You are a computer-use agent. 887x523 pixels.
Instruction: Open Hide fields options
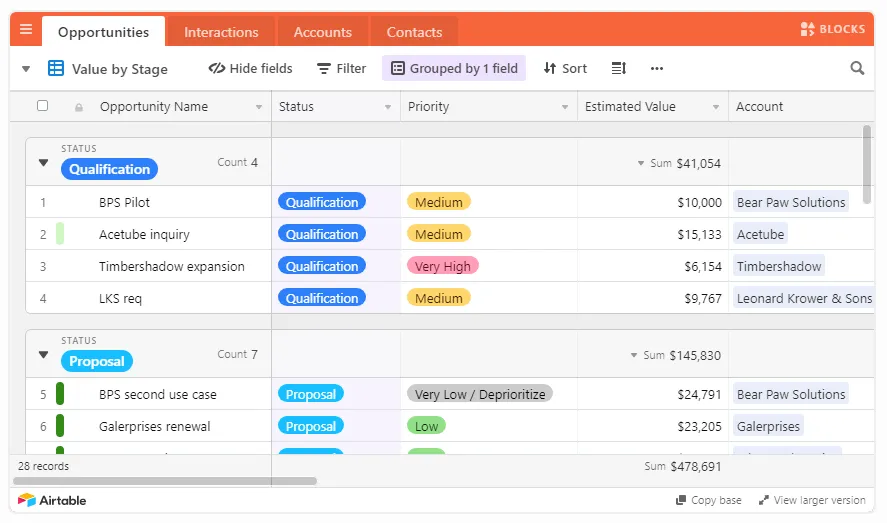click(x=250, y=69)
